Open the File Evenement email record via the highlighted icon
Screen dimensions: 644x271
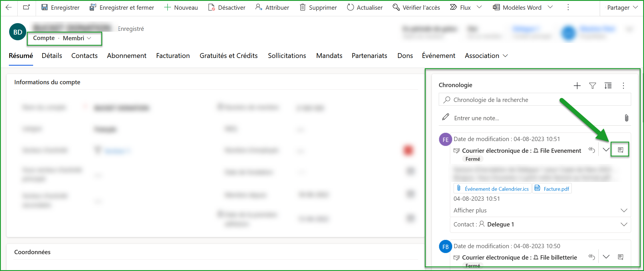coord(620,149)
